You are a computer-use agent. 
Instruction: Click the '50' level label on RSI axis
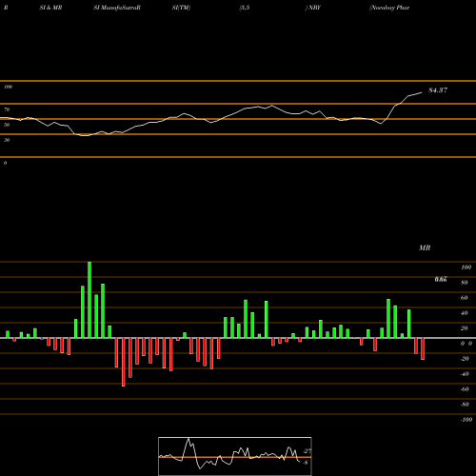7,125
